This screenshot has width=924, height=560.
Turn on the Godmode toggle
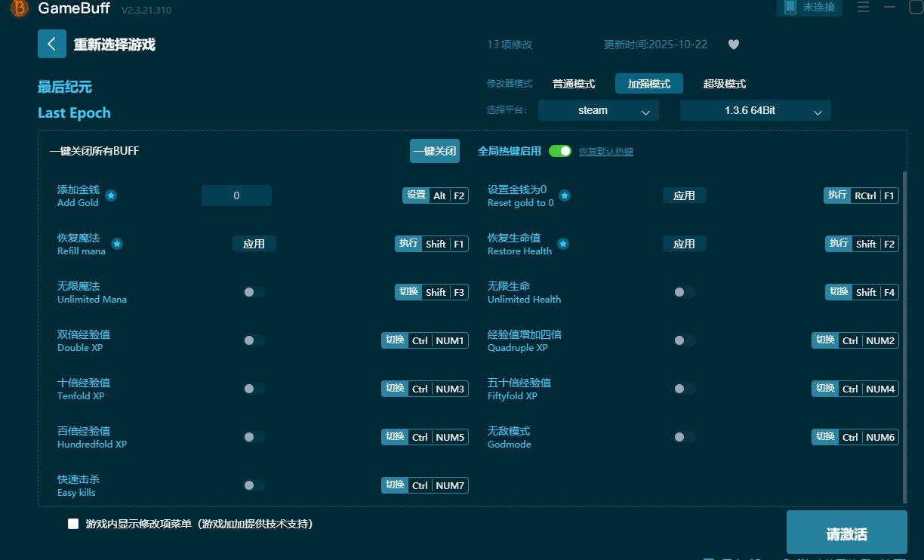684,436
